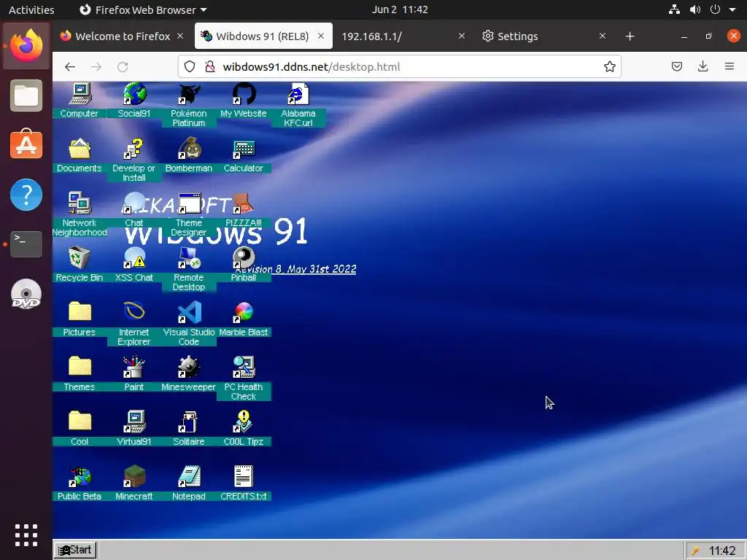Click the URL address bar
The height and width of the screenshot is (560, 747).
[x=400, y=66]
